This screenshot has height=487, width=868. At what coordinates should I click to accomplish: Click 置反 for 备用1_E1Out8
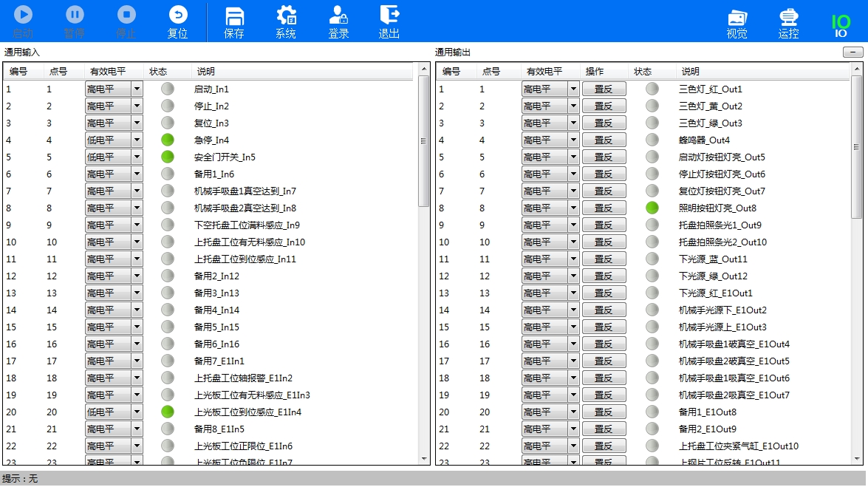click(x=604, y=412)
